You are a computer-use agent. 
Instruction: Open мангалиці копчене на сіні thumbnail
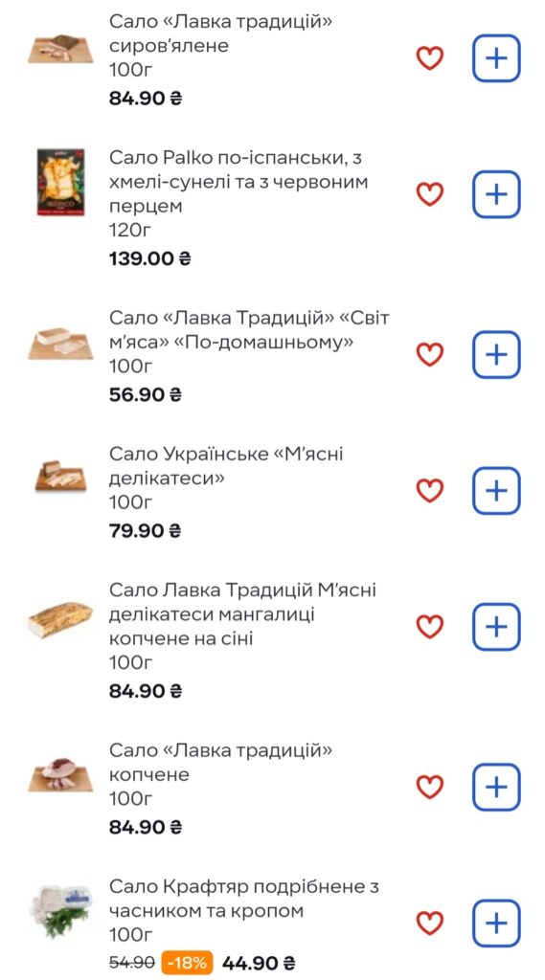point(60,619)
